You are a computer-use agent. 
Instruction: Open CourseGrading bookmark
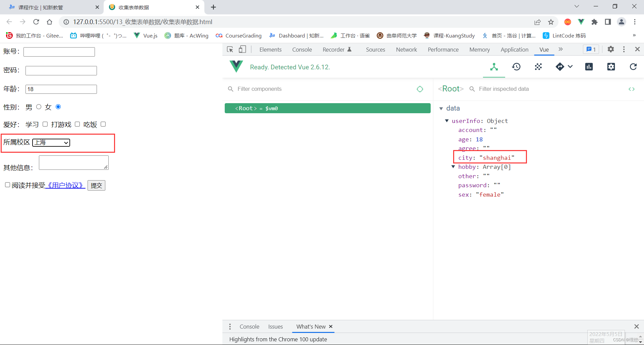pyautogui.click(x=238, y=36)
